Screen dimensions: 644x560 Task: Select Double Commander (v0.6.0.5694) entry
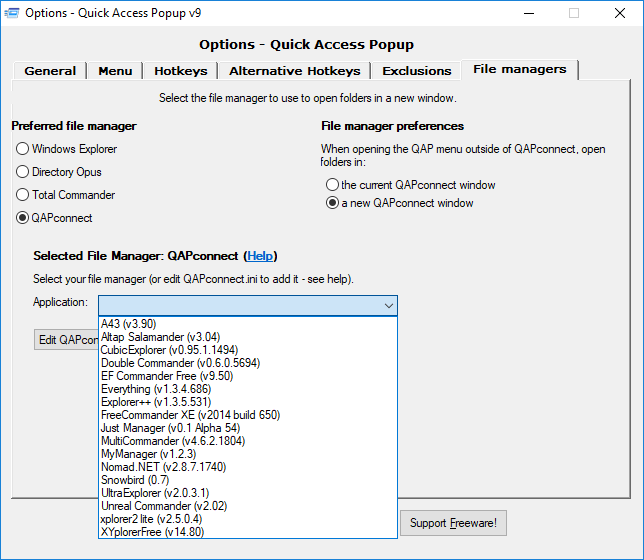pos(248,363)
